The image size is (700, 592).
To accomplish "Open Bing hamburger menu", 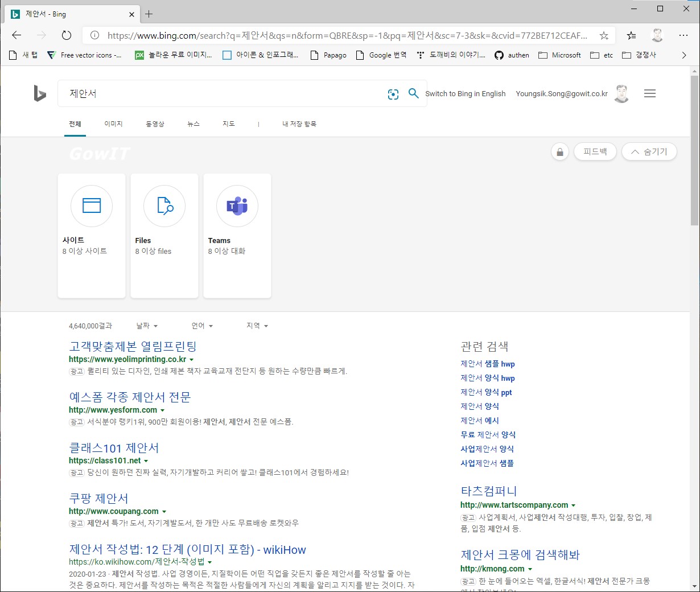I will click(x=650, y=93).
